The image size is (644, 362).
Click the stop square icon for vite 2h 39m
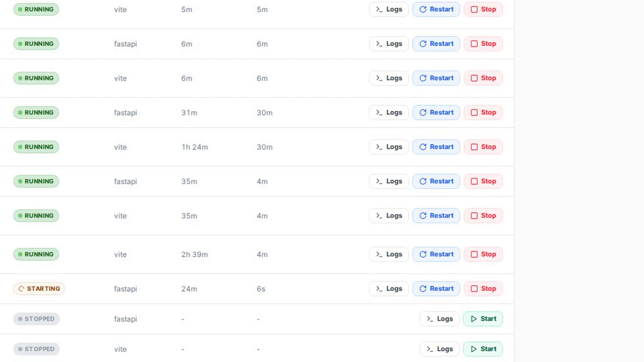point(474,254)
